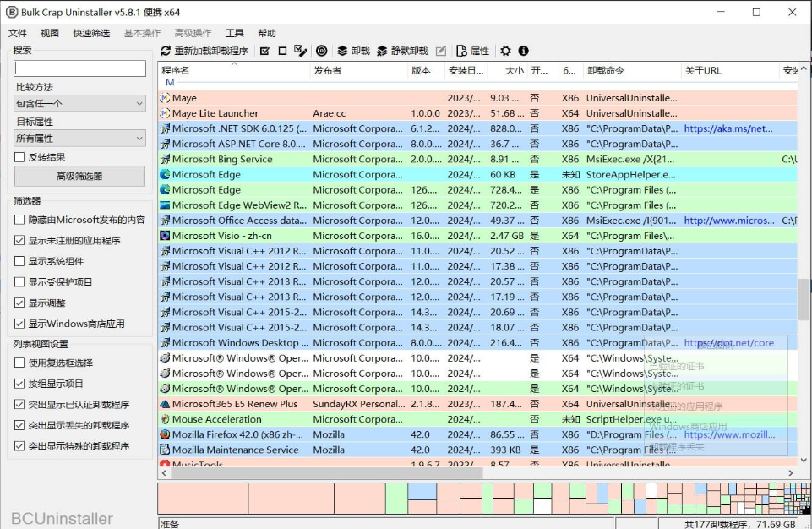Click the Microsoft Bing Service row icon
This screenshot has height=529, width=812.
tap(165, 159)
